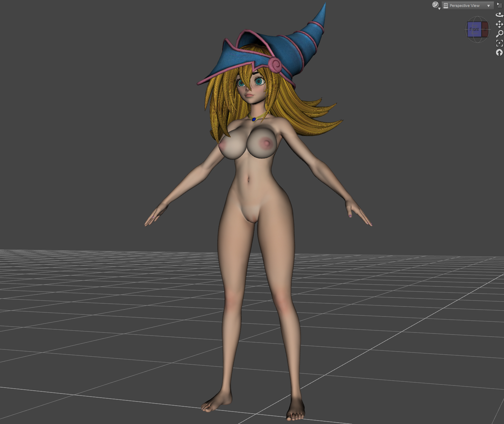Screen dimensions: 504x424
Task: Open the draw style sphere menu
Action: coord(436,5)
